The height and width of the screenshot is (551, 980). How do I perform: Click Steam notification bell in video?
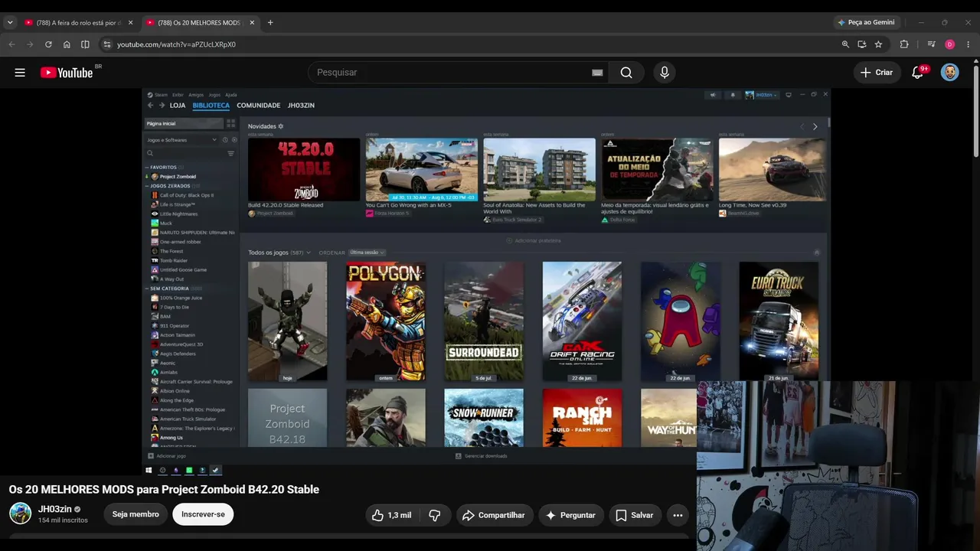tap(733, 95)
